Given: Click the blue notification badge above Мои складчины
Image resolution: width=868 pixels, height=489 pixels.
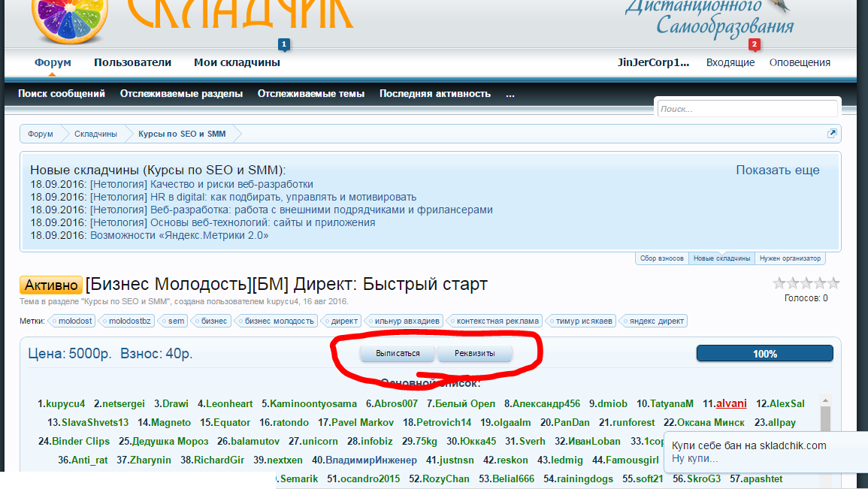Looking at the screenshot, I should coord(284,44).
